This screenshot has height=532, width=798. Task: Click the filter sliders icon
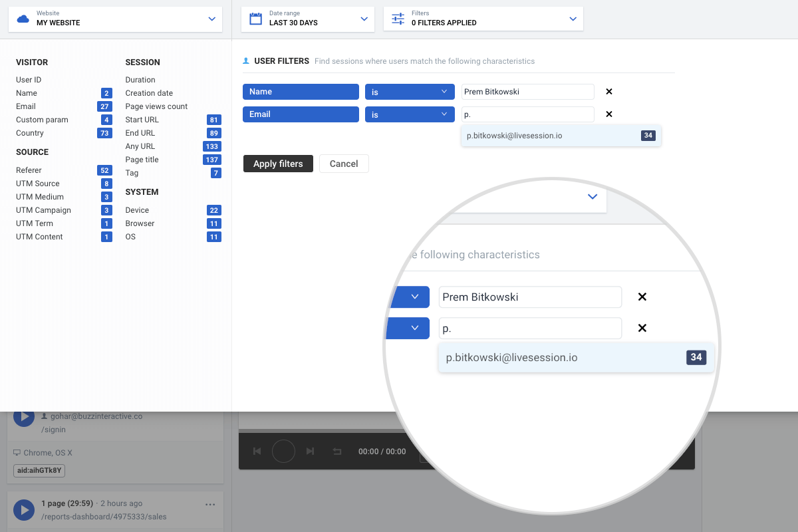[x=398, y=19]
